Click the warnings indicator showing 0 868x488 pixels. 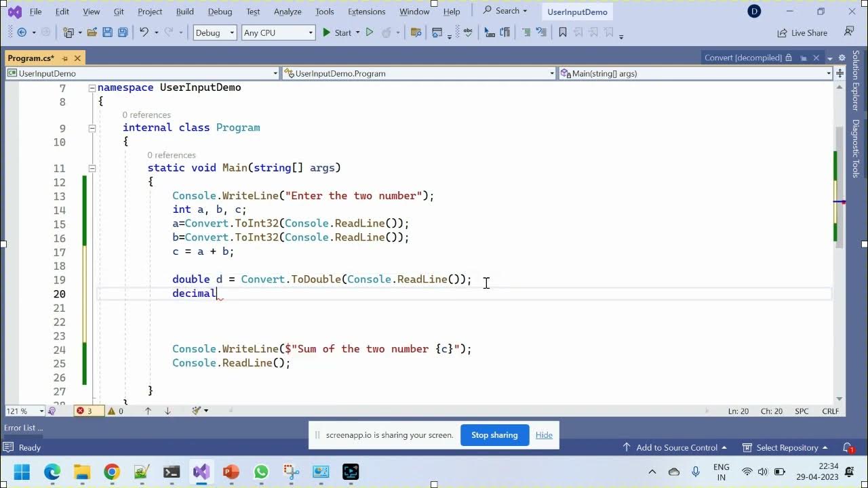(x=115, y=411)
